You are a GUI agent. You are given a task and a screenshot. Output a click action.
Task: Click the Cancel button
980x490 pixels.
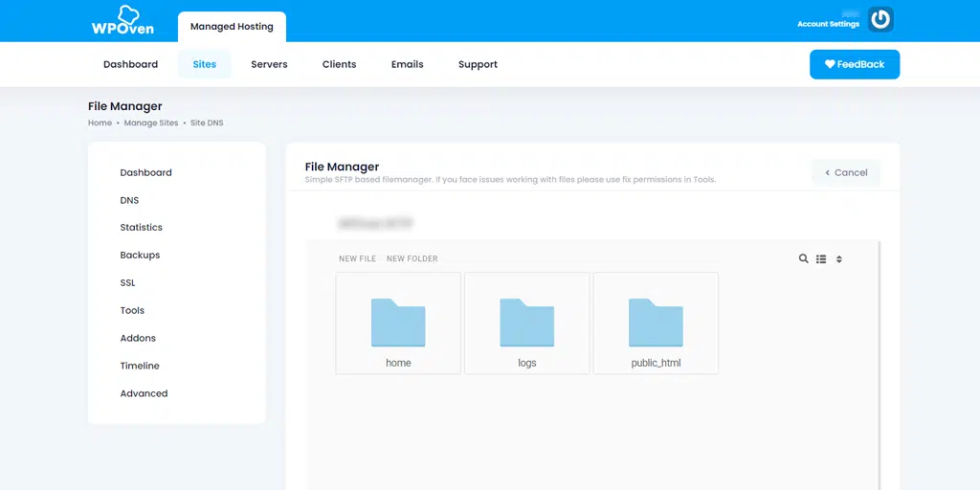point(846,172)
